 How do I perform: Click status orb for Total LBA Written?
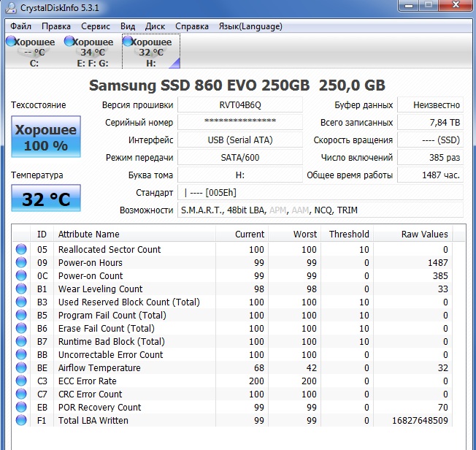(21, 420)
